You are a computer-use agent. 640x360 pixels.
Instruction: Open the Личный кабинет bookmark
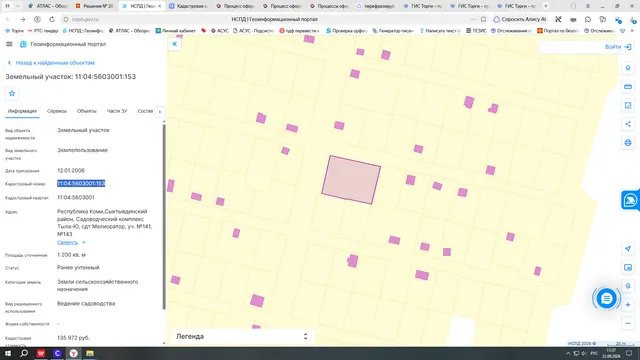point(176,31)
